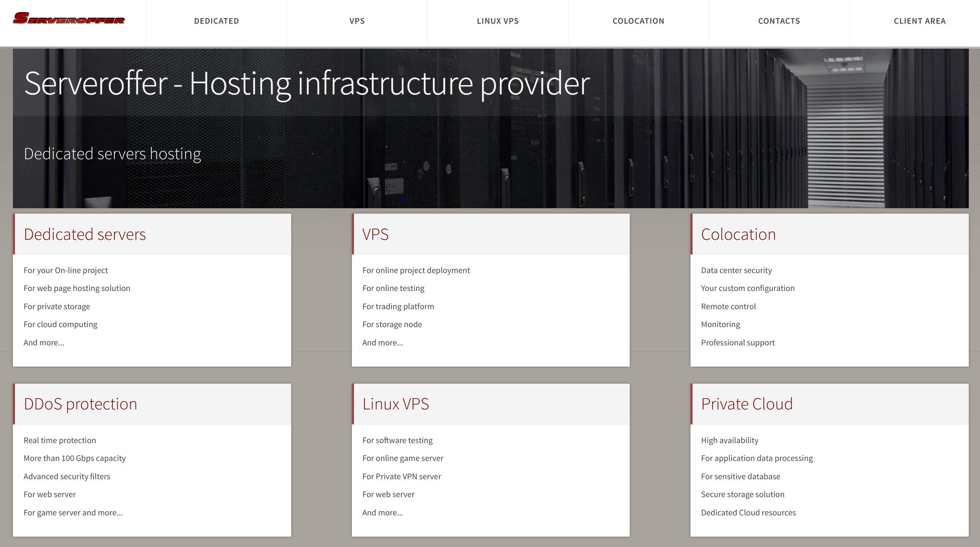
Task: Click 'Monitoring' in Colocation card
Action: click(x=720, y=324)
